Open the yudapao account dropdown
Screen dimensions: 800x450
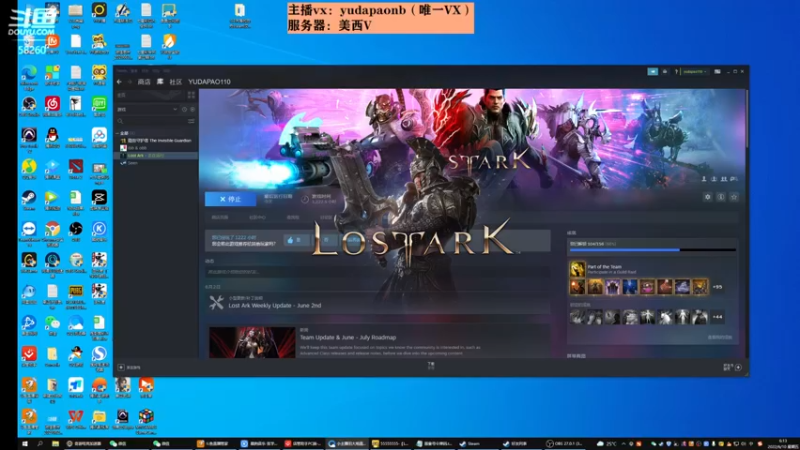tap(694, 71)
